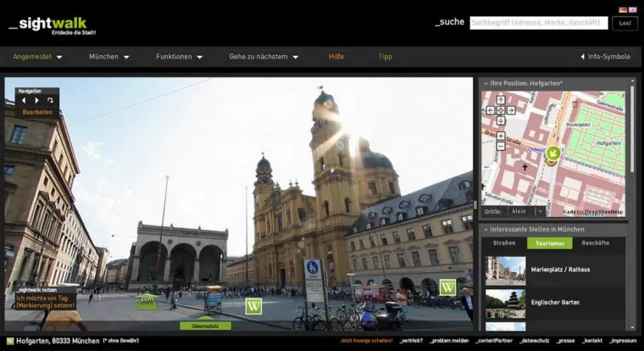644x351 pixels.
Task: Expand the München dropdown menu
Action: 109,57
